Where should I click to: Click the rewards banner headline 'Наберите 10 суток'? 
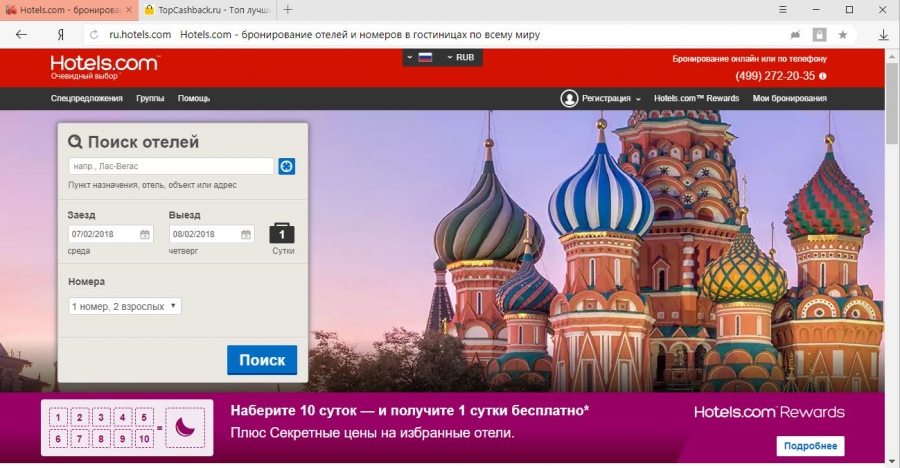(x=409, y=411)
